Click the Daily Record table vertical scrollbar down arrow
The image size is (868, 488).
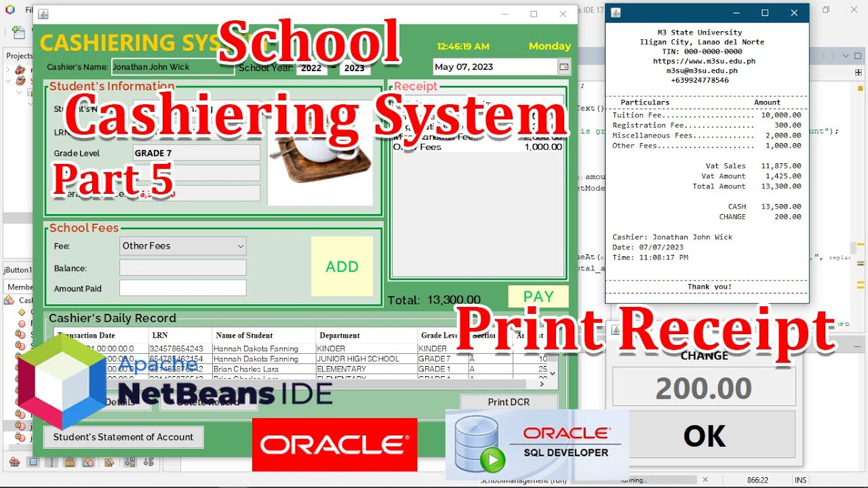pyautogui.click(x=553, y=373)
